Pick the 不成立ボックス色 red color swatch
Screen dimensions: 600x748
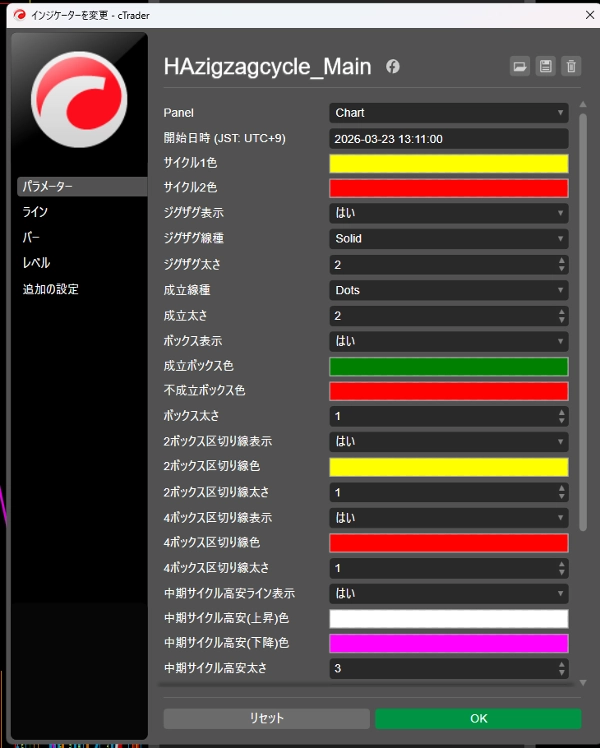[x=449, y=391]
